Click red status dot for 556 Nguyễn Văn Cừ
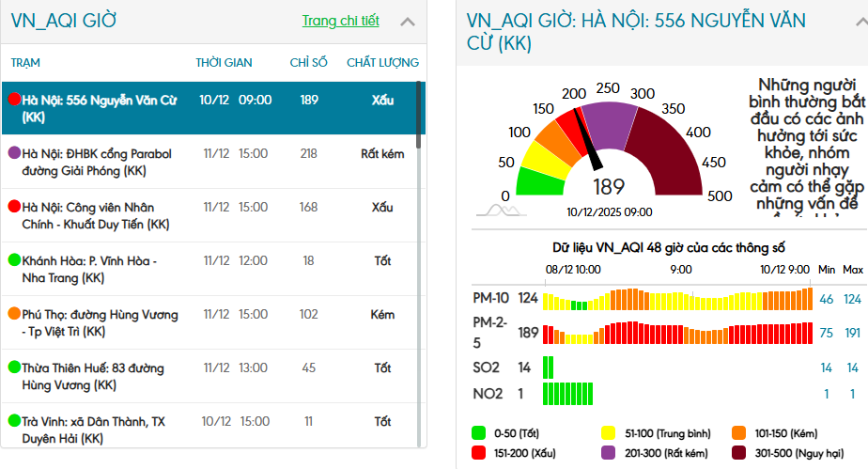This screenshot has height=469, width=868. [x=14, y=100]
